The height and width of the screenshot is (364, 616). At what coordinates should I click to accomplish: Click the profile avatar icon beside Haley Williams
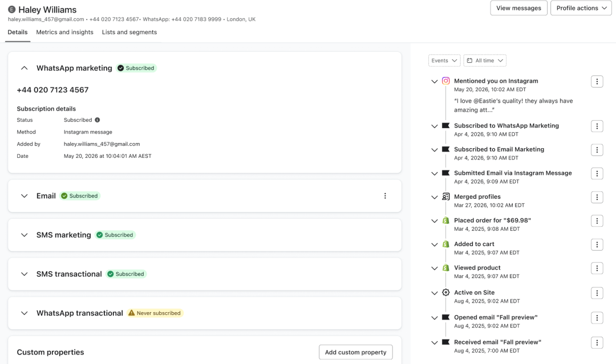pyautogui.click(x=12, y=10)
